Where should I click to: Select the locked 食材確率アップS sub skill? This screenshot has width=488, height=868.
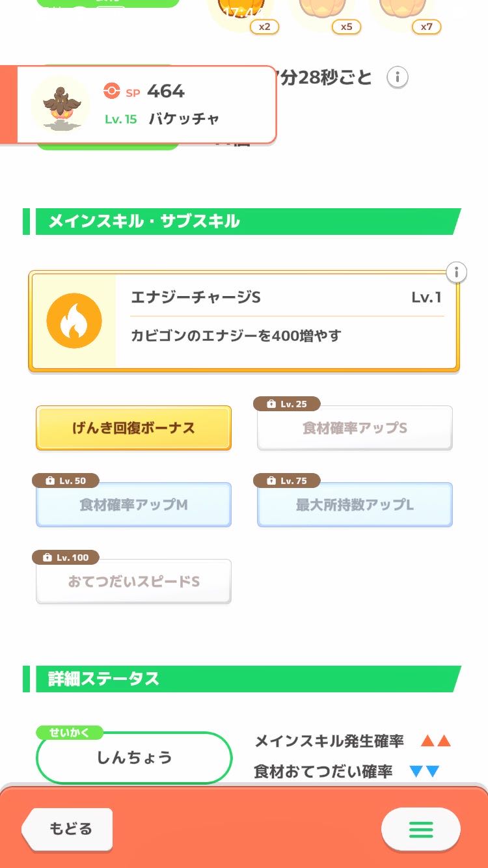pos(355,428)
